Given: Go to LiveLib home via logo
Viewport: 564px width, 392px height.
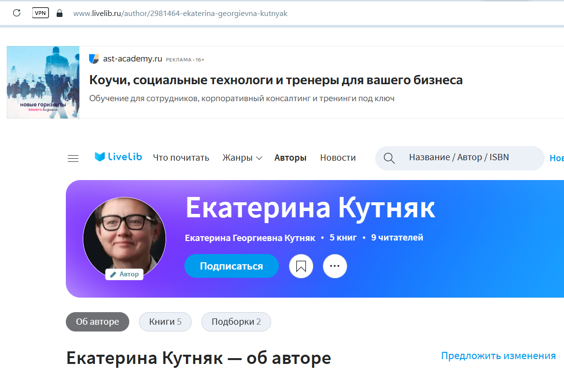Looking at the screenshot, I should pyautogui.click(x=118, y=157).
